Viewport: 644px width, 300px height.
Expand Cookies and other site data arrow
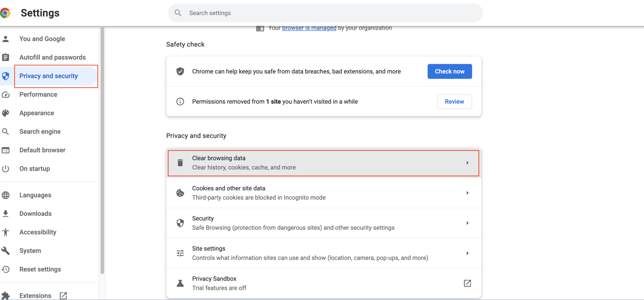point(467,193)
